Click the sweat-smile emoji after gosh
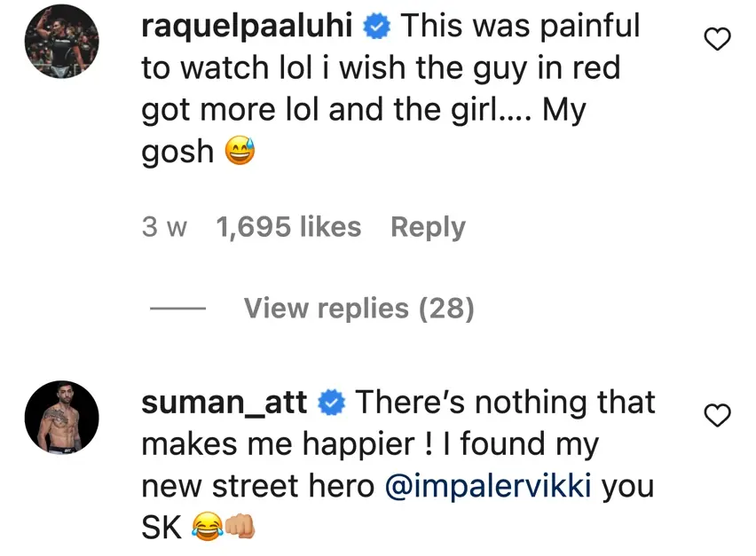 (240, 153)
